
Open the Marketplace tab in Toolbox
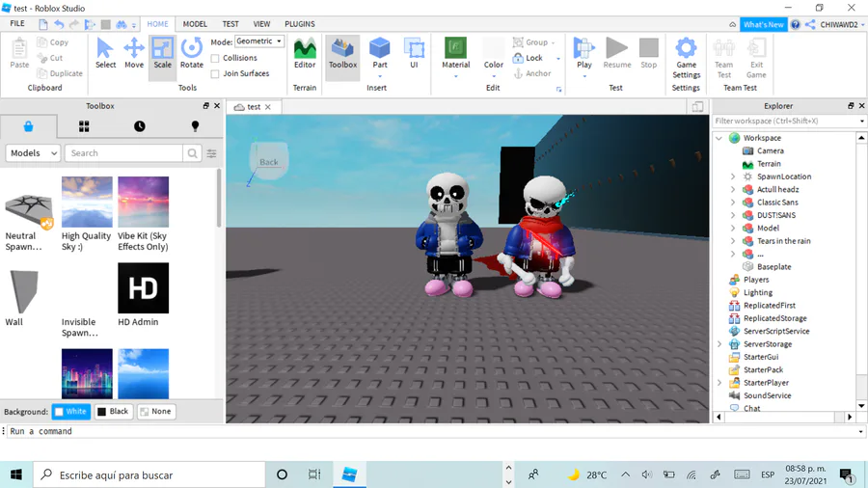click(x=28, y=126)
